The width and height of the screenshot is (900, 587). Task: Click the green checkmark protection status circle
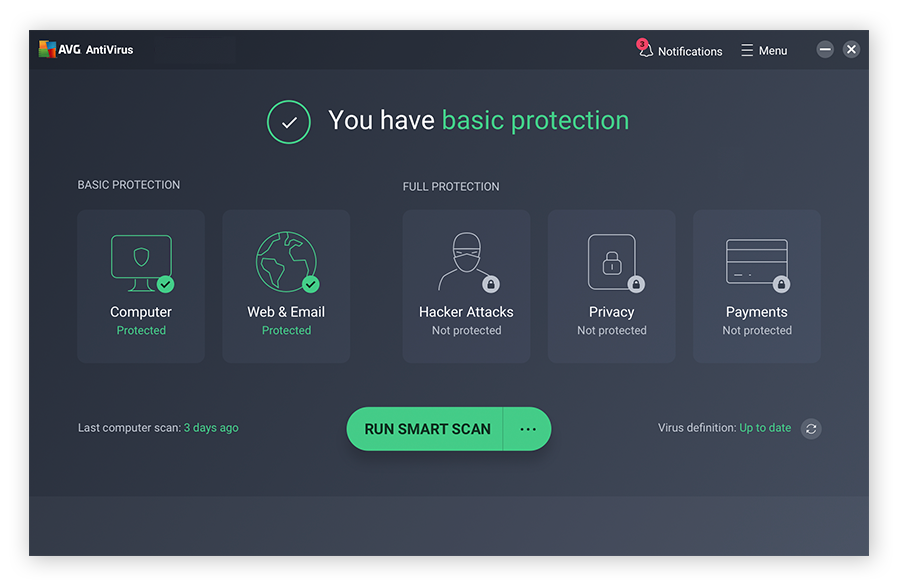tap(288, 122)
